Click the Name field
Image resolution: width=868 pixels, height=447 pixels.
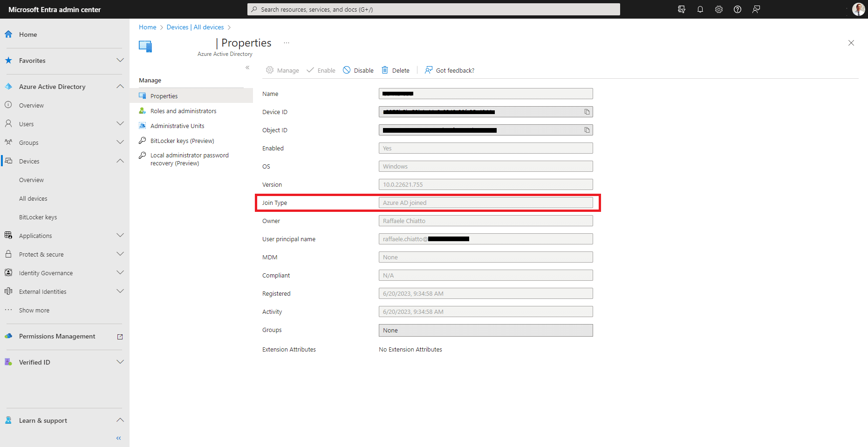point(486,94)
